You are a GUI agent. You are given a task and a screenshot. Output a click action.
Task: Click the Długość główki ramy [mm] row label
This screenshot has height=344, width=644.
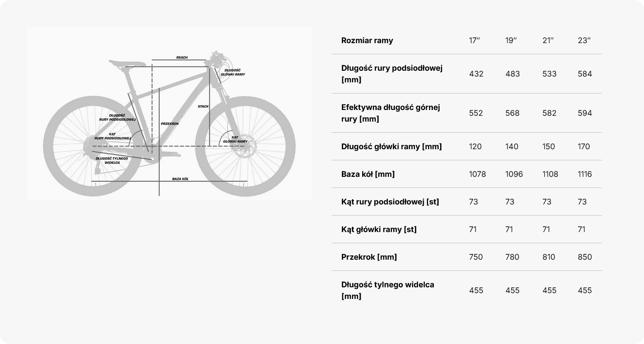click(391, 146)
